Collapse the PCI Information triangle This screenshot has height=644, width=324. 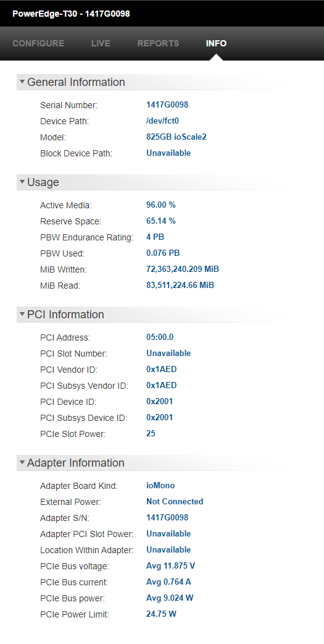[x=22, y=314]
